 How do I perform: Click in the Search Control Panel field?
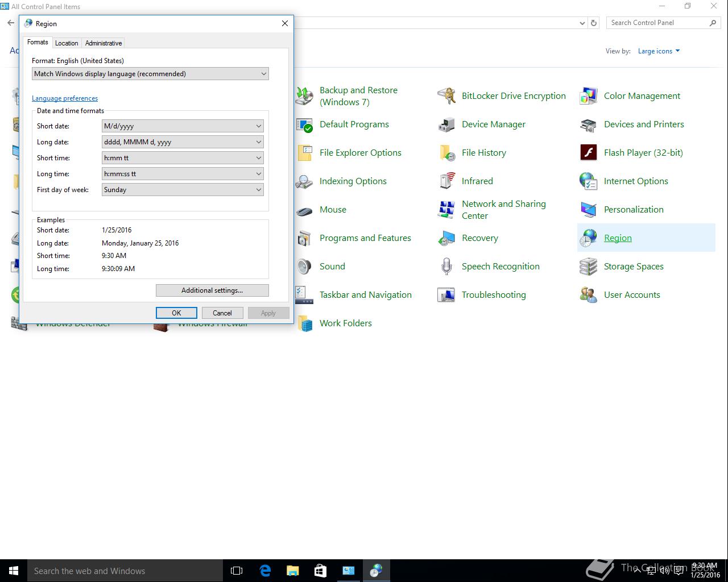pos(657,23)
